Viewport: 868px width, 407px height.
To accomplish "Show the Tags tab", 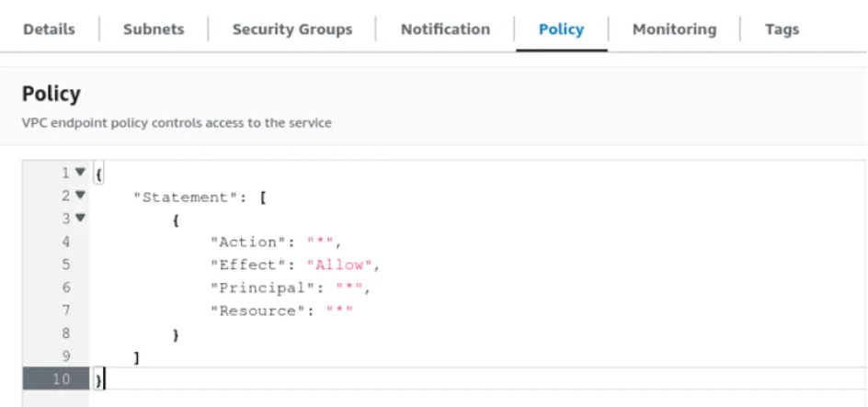I will [782, 28].
